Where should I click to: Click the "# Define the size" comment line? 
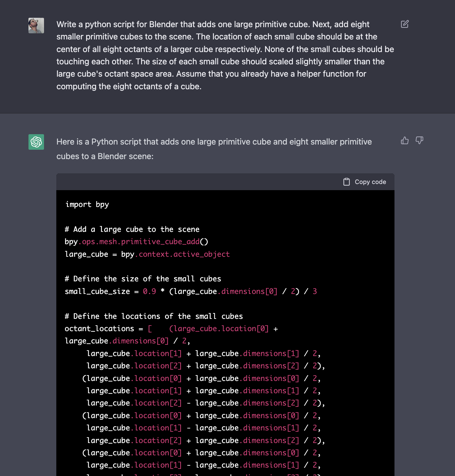[x=143, y=279]
